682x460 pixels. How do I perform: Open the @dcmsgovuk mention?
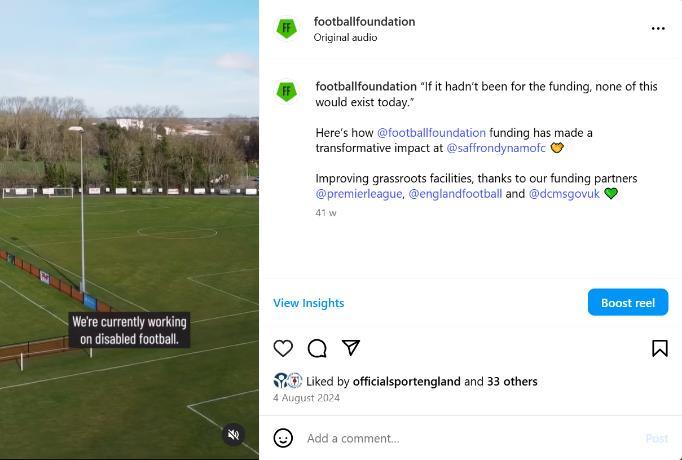click(564, 193)
